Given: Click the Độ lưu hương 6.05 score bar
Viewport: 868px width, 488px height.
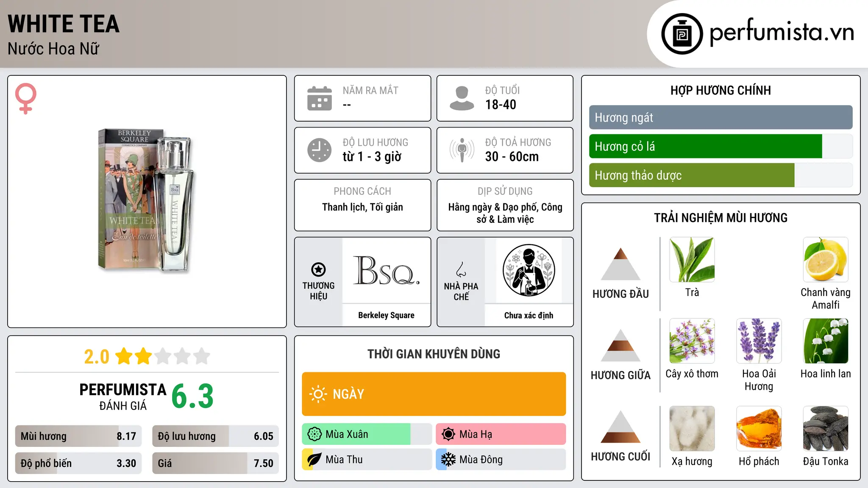Looking at the screenshot, I should pos(215,436).
